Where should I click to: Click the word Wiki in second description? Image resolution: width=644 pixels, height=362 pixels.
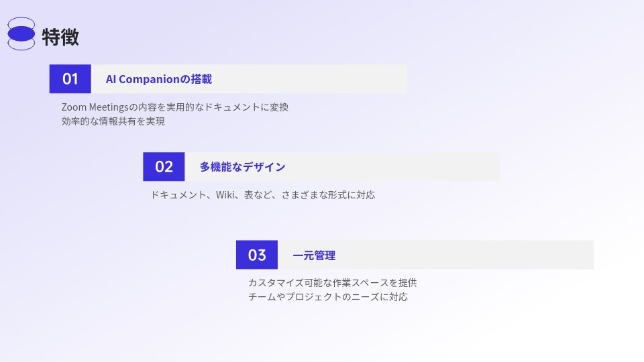tap(225, 195)
